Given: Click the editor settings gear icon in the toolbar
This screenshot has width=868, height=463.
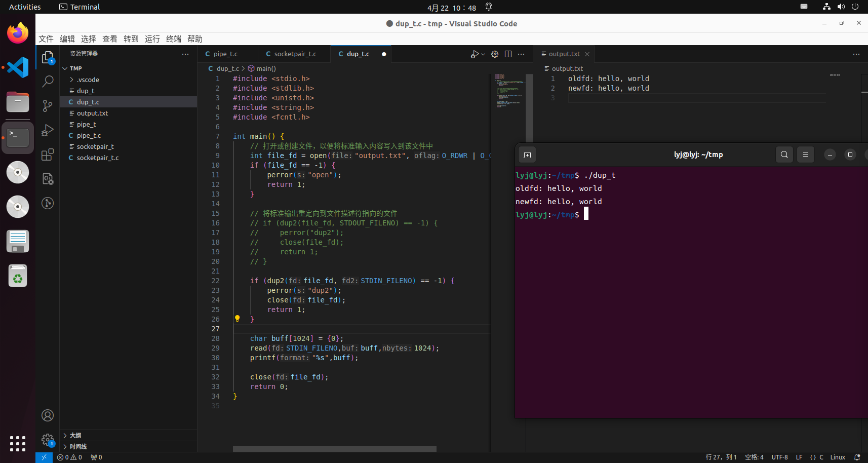Looking at the screenshot, I should [495, 54].
